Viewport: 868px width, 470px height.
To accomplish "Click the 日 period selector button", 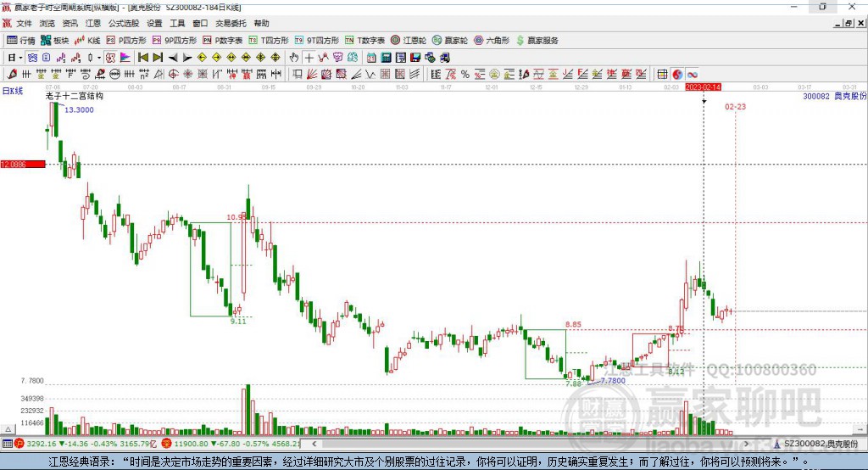I will pos(11,58).
